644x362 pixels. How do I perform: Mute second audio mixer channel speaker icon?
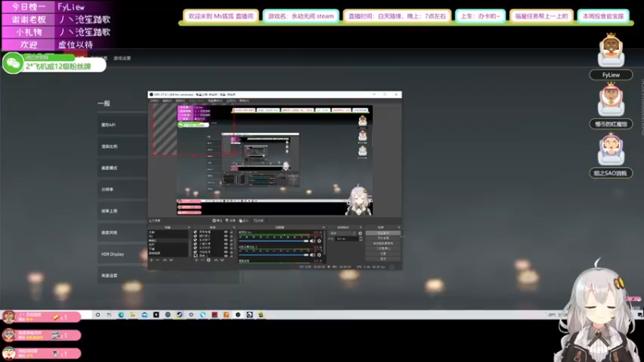point(312,255)
